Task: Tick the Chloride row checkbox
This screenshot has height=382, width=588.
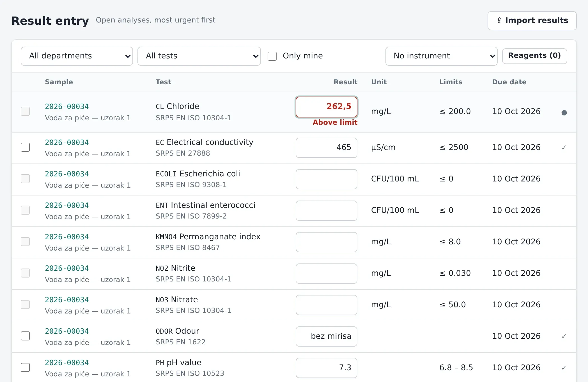Action: pos(25,111)
